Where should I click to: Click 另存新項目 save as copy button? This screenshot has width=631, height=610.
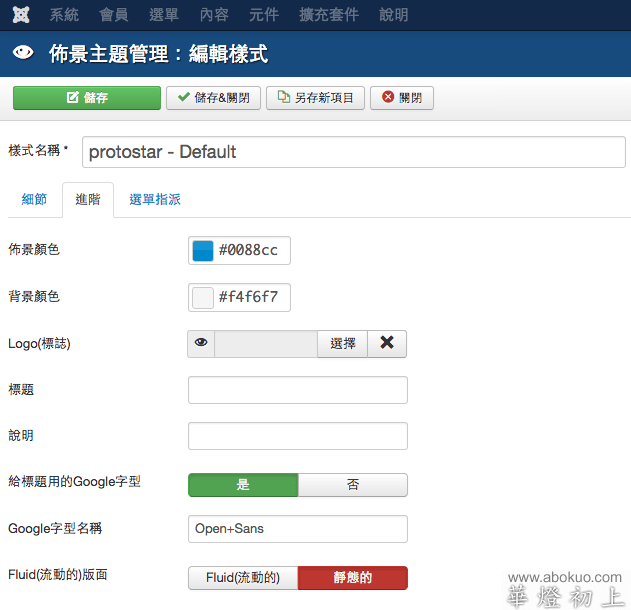coord(316,98)
